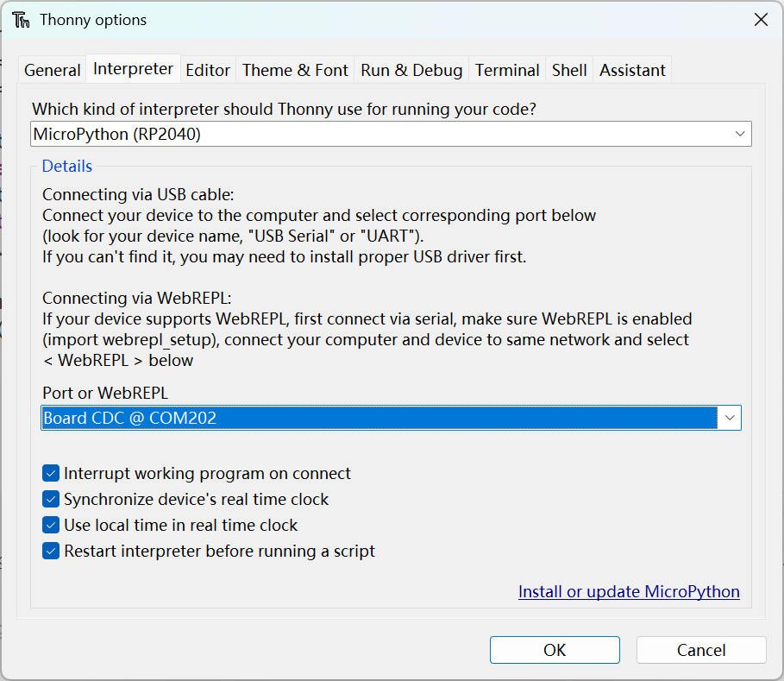Click the Thonny logo icon in title bar

click(21, 20)
